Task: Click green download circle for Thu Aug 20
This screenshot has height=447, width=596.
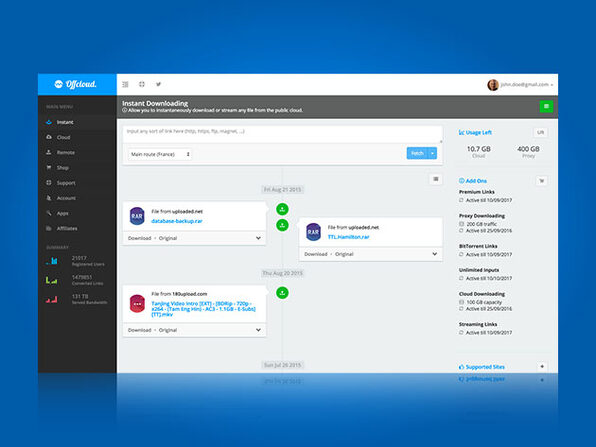Action: pos(282,293)
